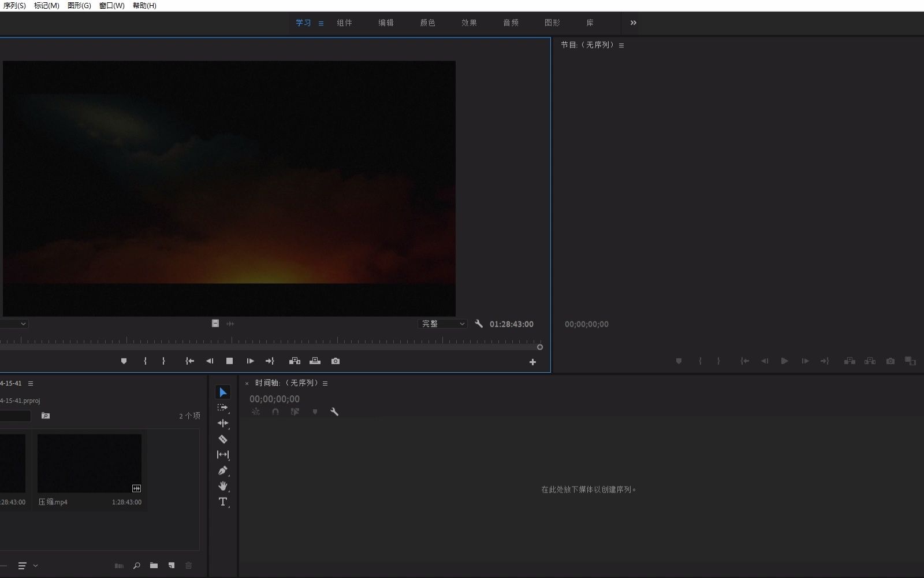The height and width of the screenshot is (578, 924).
Task: Open Timeline panel menu 时间轴
Action: click(x=325, y=383)
